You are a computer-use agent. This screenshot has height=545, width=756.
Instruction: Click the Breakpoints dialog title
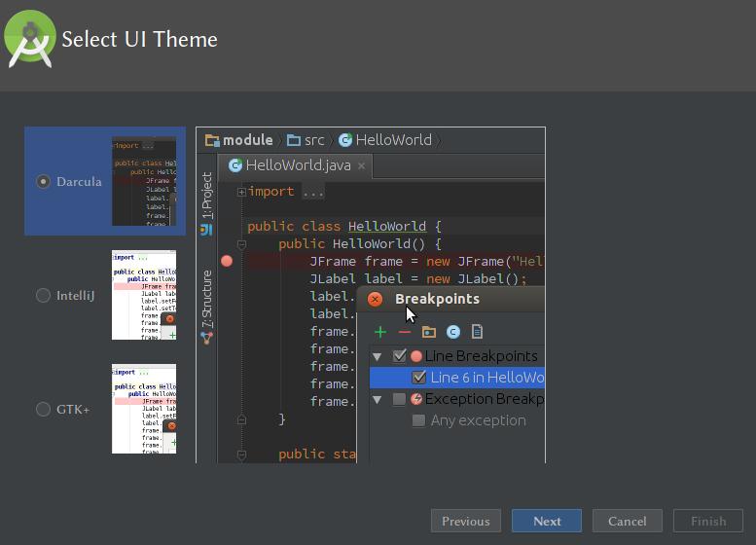click(437, 299)
